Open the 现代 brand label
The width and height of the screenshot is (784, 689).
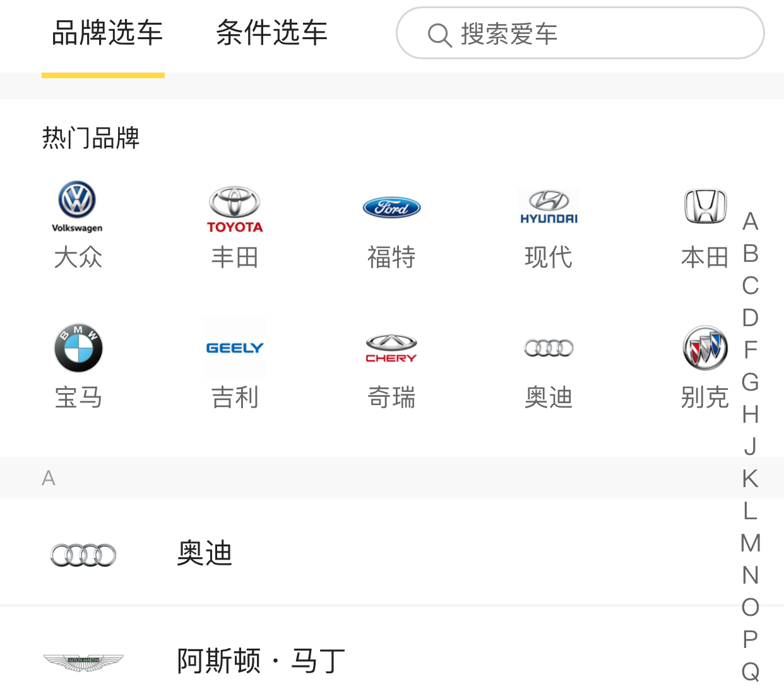click(x=549, y=257)
